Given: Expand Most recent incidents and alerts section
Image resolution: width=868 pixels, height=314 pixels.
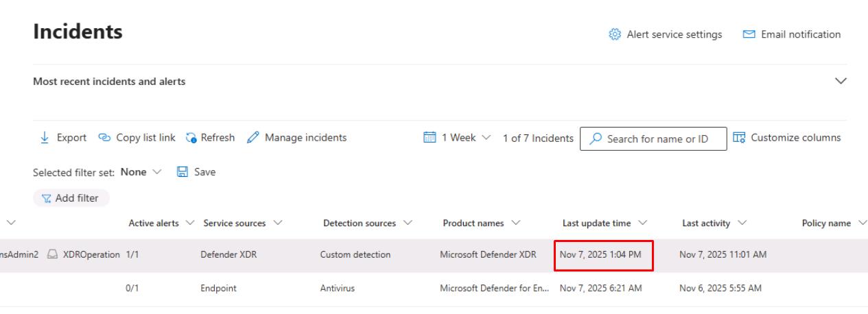Looking at the screenshot, I should pyautogui.click(x=841, y=82).
